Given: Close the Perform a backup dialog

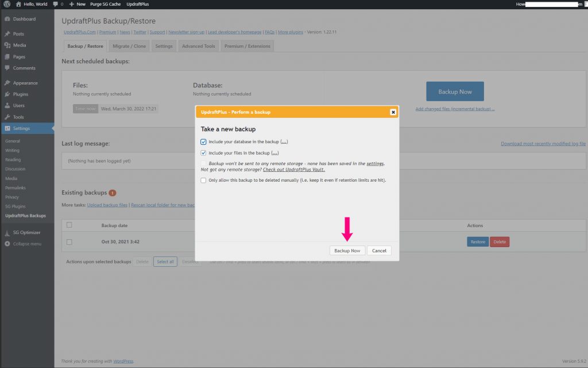Looking at the screenshot, I should click(393, 112).
